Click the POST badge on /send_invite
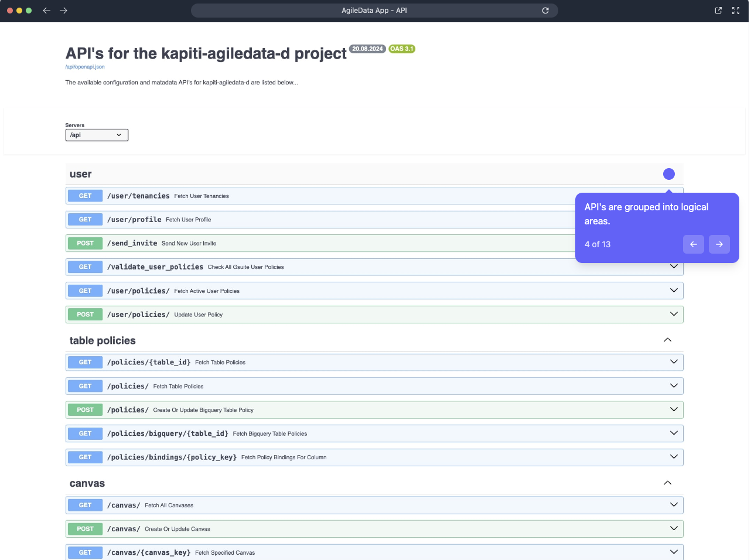Image resolution: width=751 pixels, height=560 pixels. click(84, 243)
